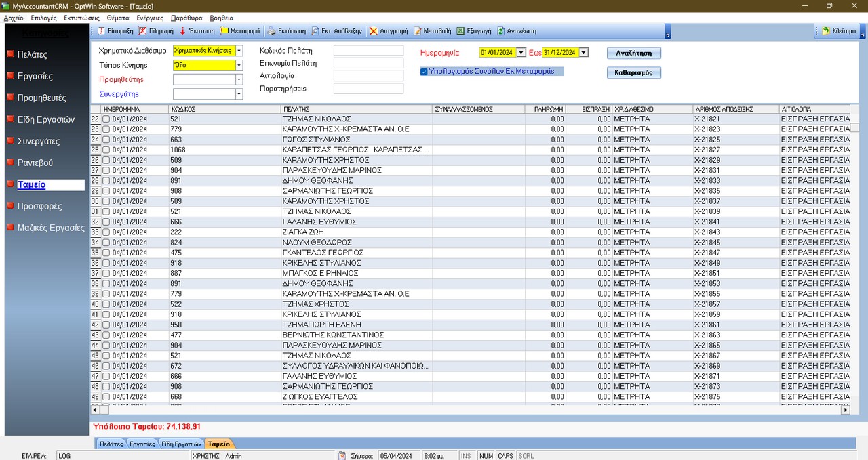The height and width of the screenshot is (460, 868).
Task: Disable Υπολογισμός Συνόλων Εκ Μεταφοράς
Action: tap(424, 71)
